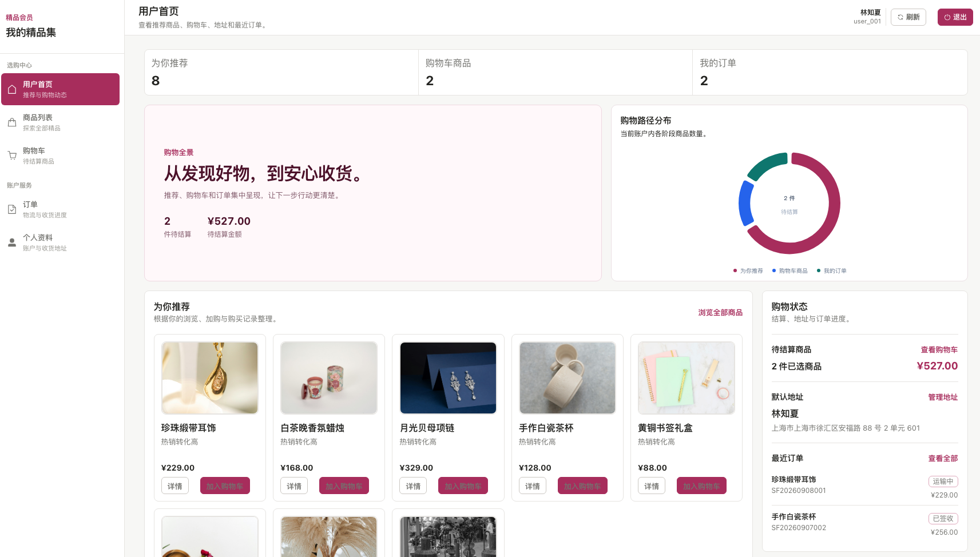
Task: Click the 为你推荐 legend item under the chart
Action: click(748, 271)
